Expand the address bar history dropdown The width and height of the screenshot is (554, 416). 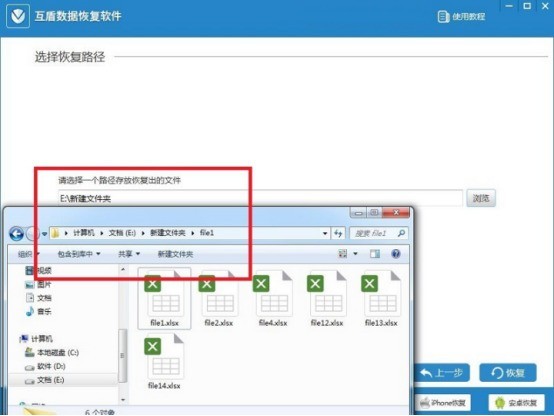[324, 233]
